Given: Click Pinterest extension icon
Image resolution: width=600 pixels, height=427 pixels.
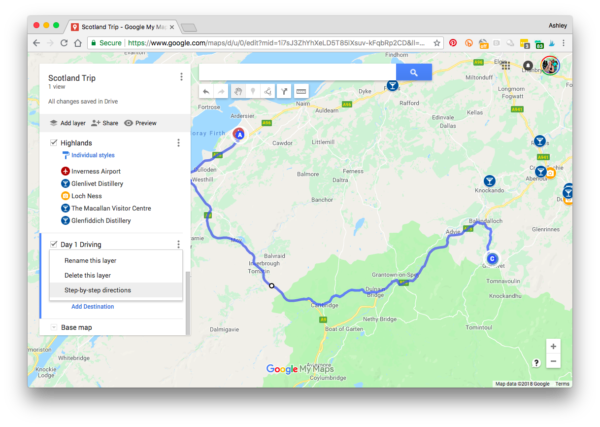Looking at the screenshot, I should pos(453,43).
